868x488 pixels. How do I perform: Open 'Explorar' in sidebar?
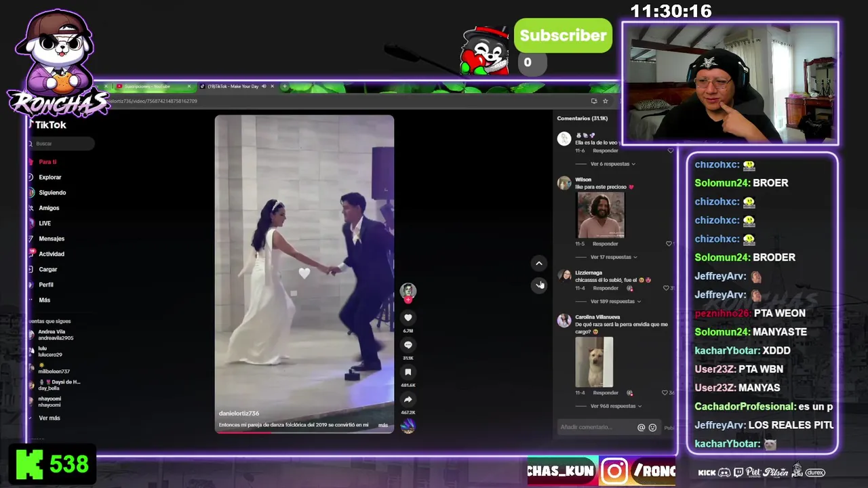coord(50,177)
